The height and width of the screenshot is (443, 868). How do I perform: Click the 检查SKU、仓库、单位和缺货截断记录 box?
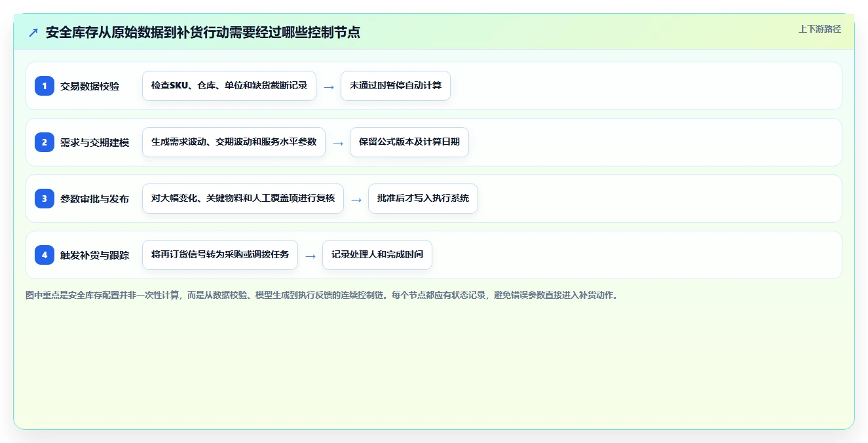[229, 86]
